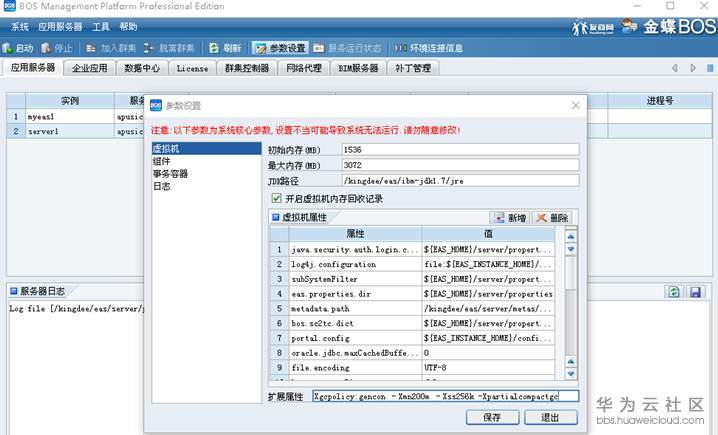This screenshot has height=435, width=718.
Task: Select the log4j.configuration property row
Action: point(412,264)
